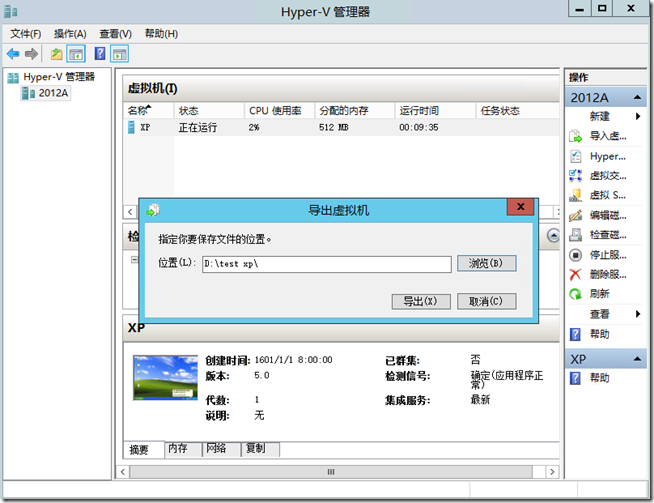This screenshot has height=503, width=654.
Task: Open the 操作(A) menu
Action: (x=70, y=34)
